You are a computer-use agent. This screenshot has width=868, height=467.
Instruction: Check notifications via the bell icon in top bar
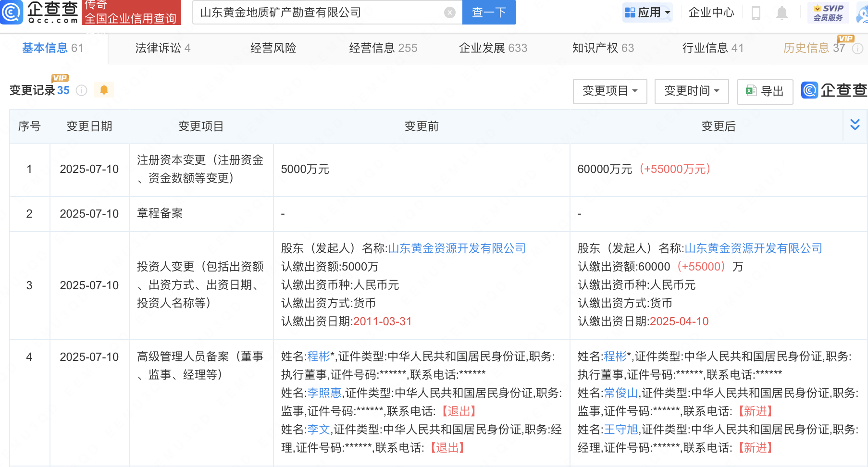coord(781,13)
